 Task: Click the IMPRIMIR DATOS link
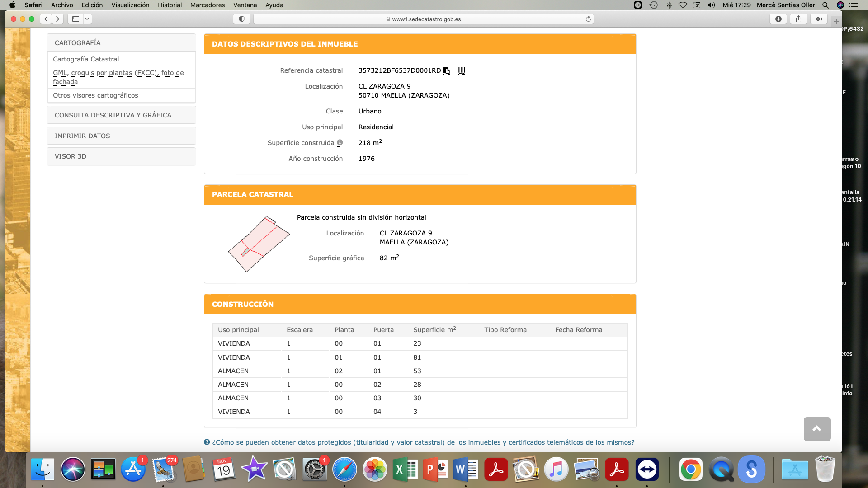click(82, 136)
